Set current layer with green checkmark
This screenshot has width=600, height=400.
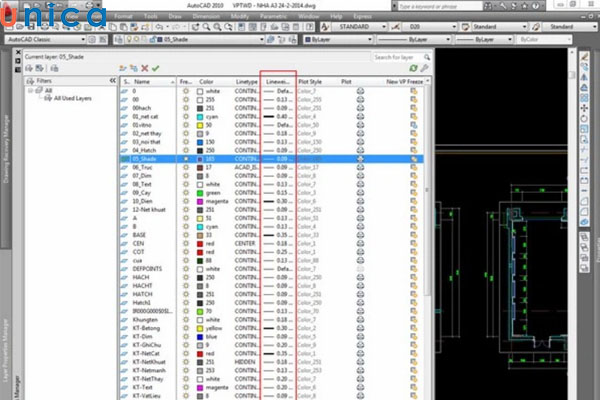coord(155,69)
